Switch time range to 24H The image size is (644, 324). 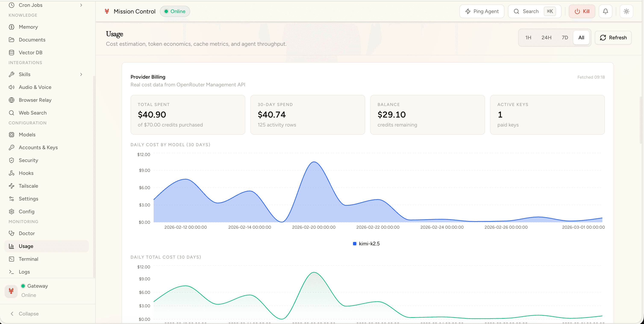point(547,37)
